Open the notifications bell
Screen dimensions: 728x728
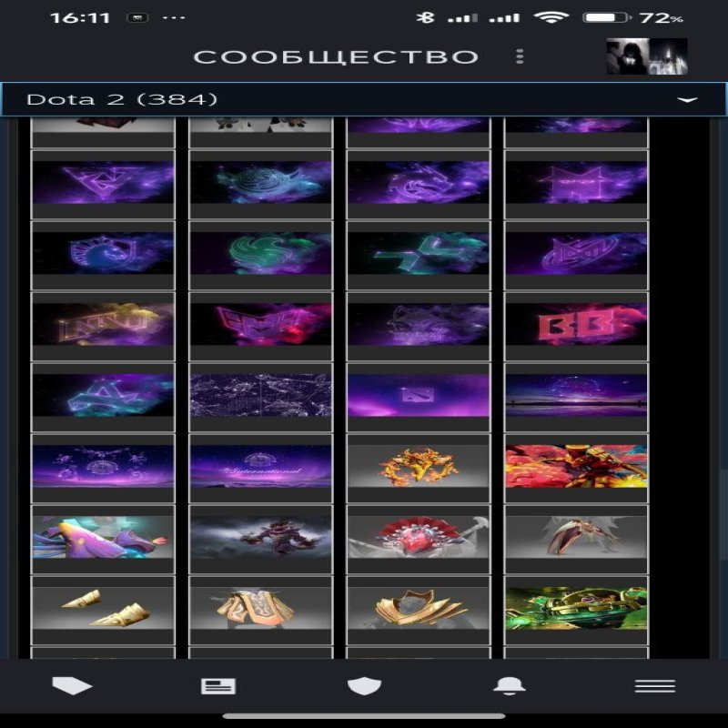(x=510, y=686)
